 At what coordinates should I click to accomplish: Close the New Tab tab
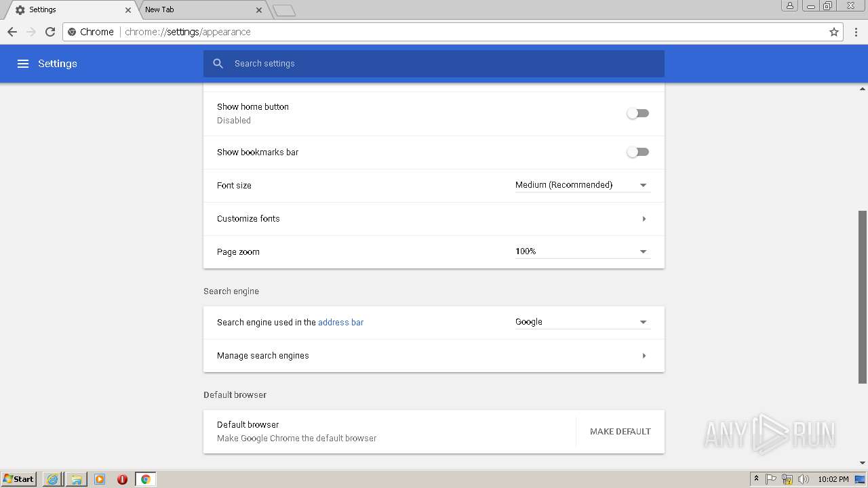click(x=259, y=10)
